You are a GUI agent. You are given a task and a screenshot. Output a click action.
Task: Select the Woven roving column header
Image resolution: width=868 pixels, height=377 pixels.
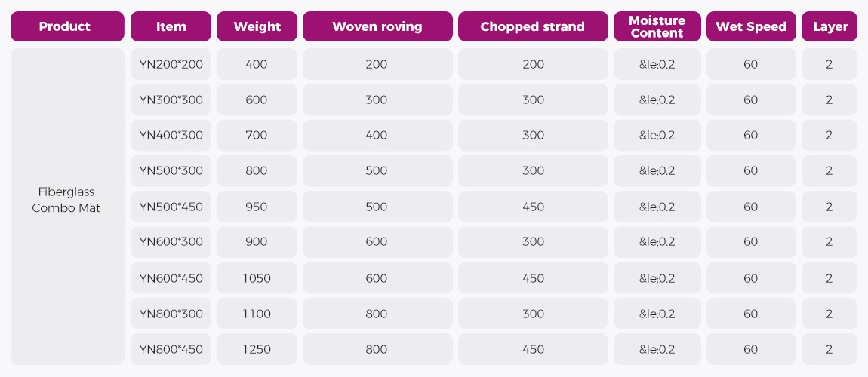pos(377,26)
